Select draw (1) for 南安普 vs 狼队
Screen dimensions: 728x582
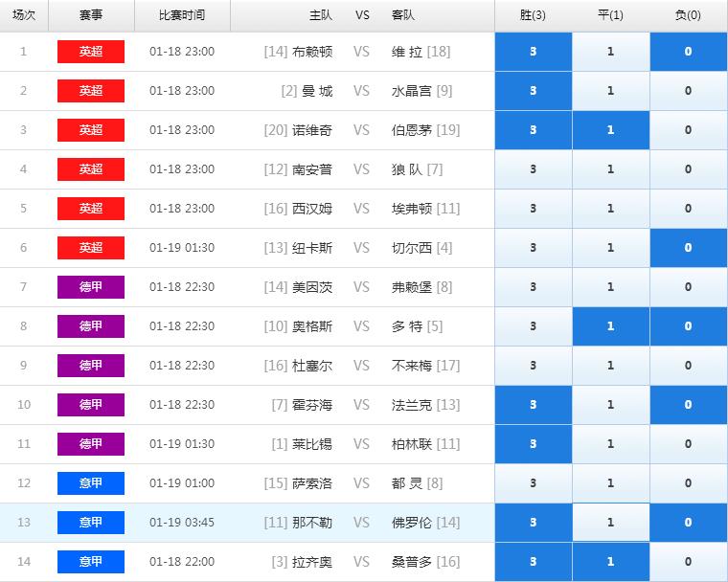[610, 168]
